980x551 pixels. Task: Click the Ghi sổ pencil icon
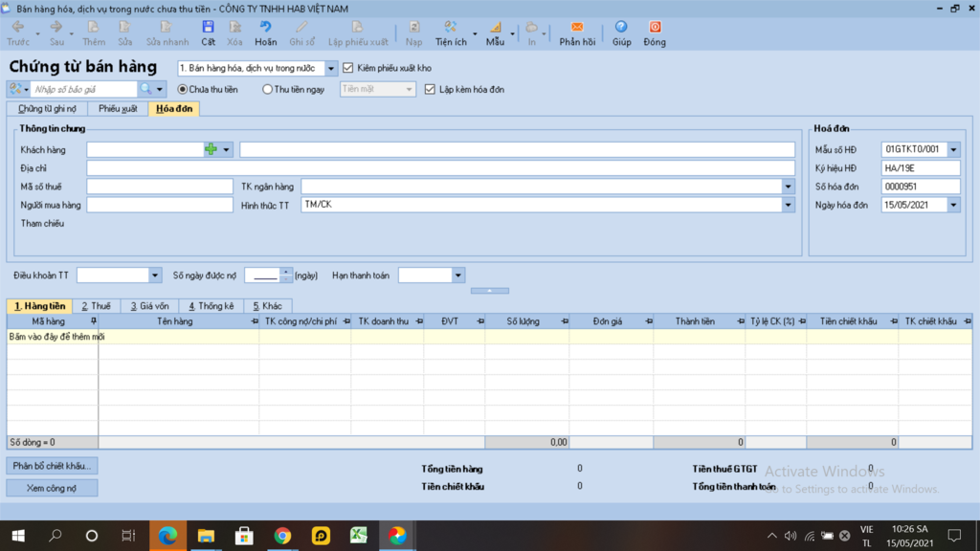point(301,27)
